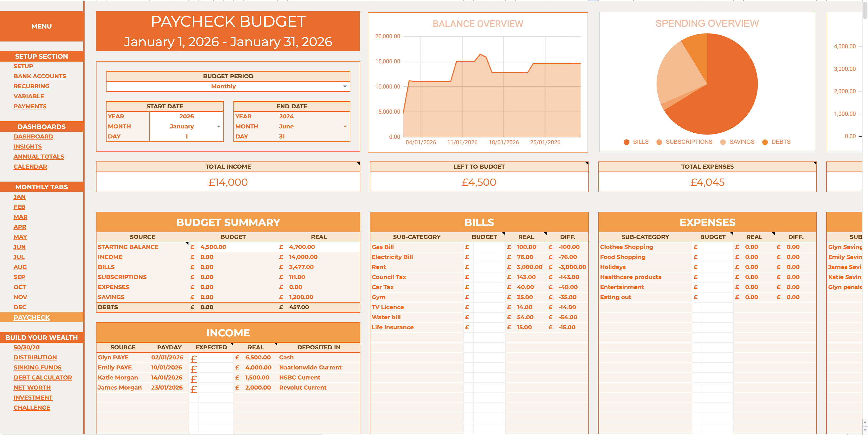The width and height of the screenshot is (868, 435).
Task: Click the DEBTS legend color dot
Action: (x=765, y=142)
